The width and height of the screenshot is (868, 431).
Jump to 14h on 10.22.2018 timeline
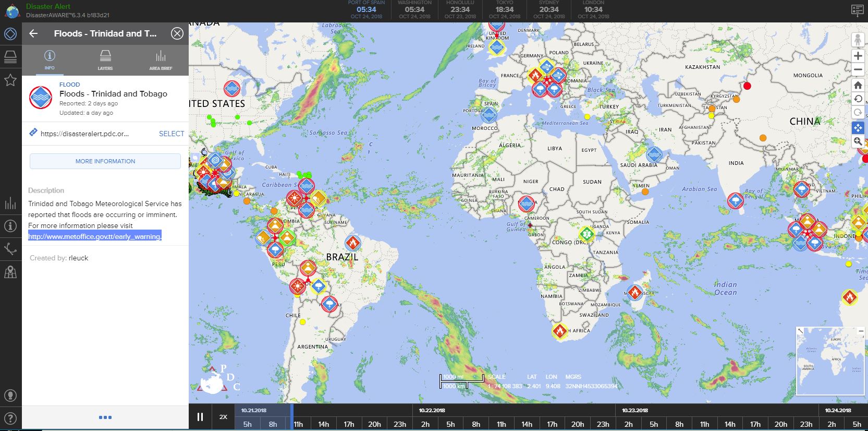tap(527, 424)
